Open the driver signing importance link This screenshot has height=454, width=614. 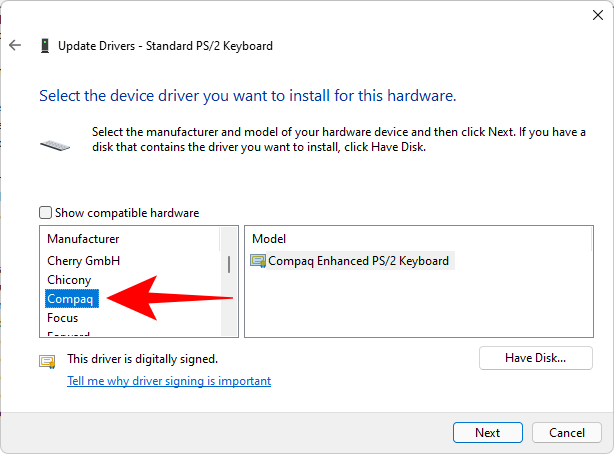click(x=169, y=381)
